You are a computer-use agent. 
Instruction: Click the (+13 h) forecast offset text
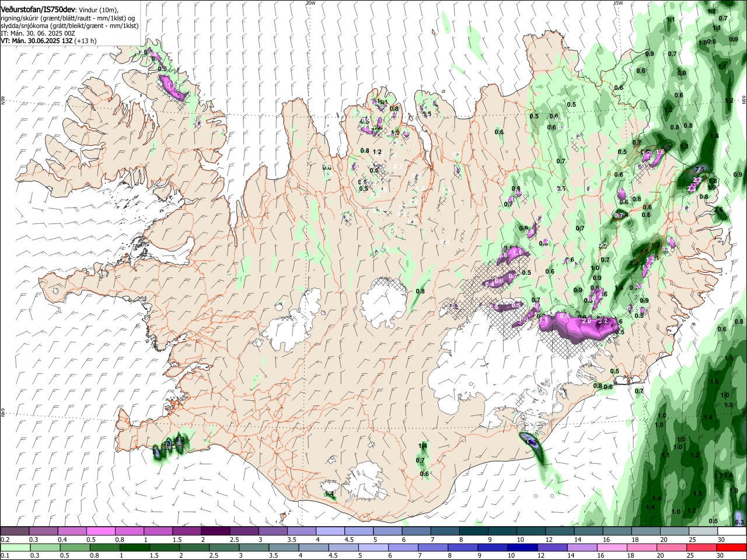[85, 41]
